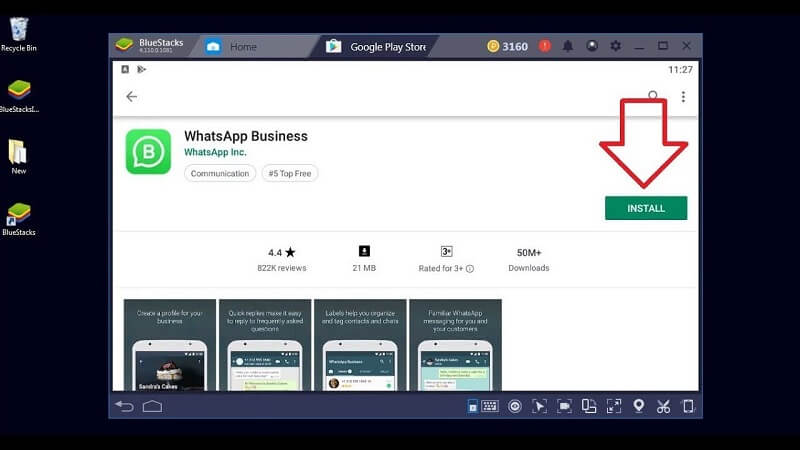The height and width of the screenshot is (450, 800).
Task: Open the 'Familiar WhatsApp messaging' screenshot
Action: (x=456, y=345)
